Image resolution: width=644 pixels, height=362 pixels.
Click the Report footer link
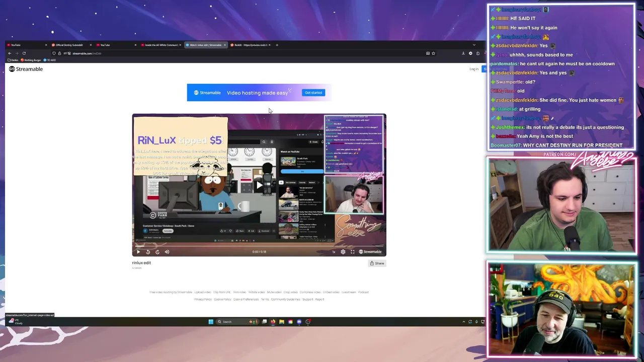point(319,299)
